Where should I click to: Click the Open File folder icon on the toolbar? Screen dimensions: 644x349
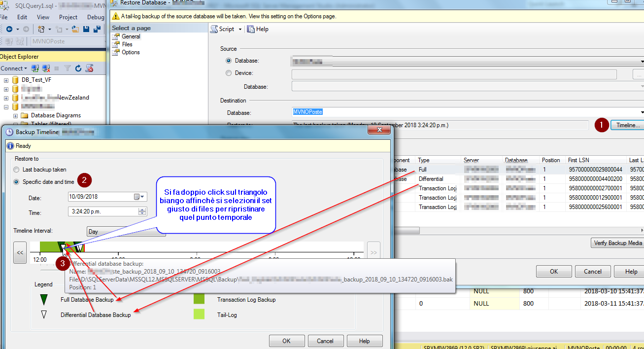(75, 29)
